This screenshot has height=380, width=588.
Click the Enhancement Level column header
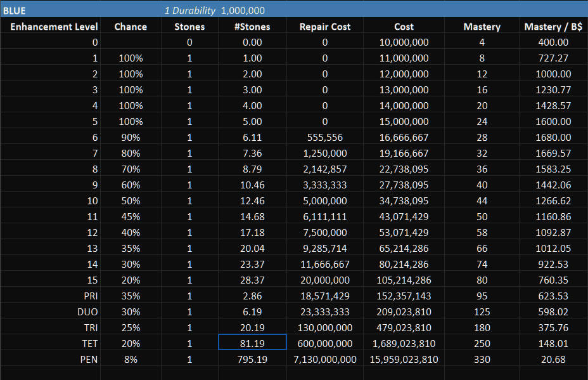[54, 27]
